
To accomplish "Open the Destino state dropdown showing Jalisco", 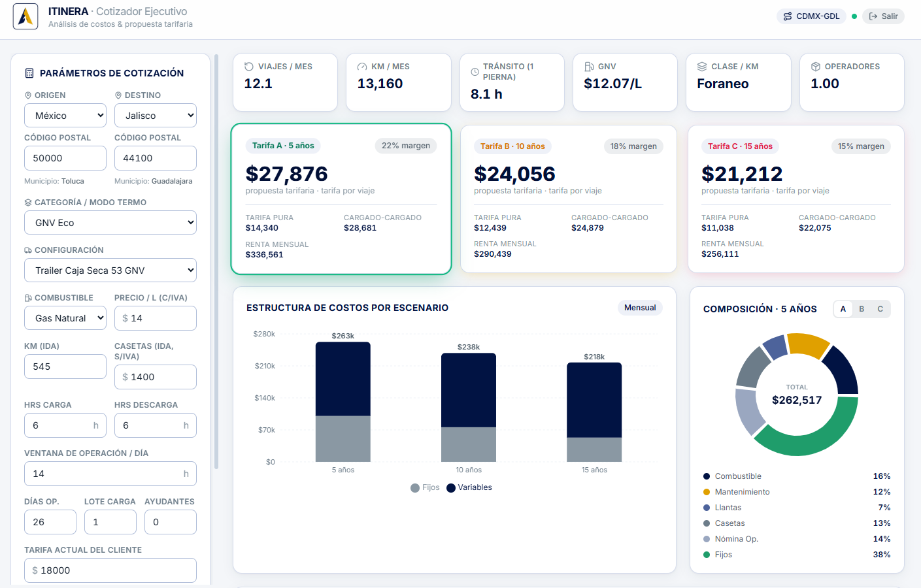I will tap(156, 116).
